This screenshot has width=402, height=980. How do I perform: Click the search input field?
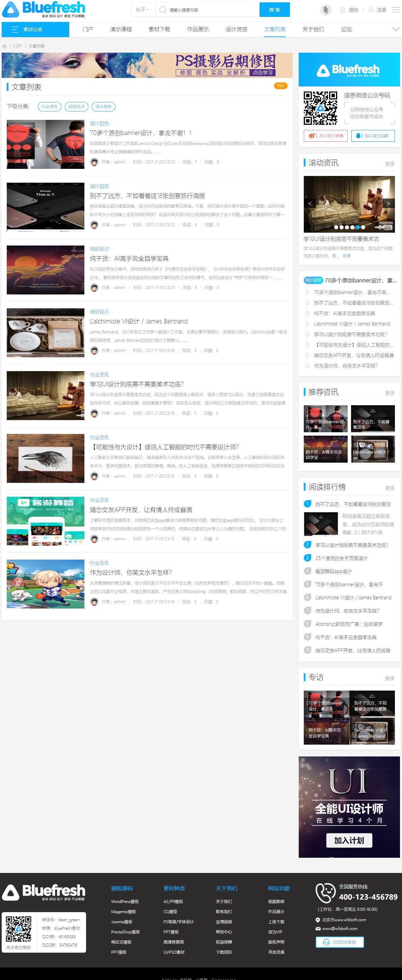(211, 10)
